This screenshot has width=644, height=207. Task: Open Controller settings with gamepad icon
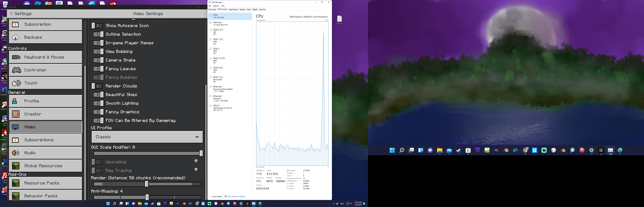point(46,70)
